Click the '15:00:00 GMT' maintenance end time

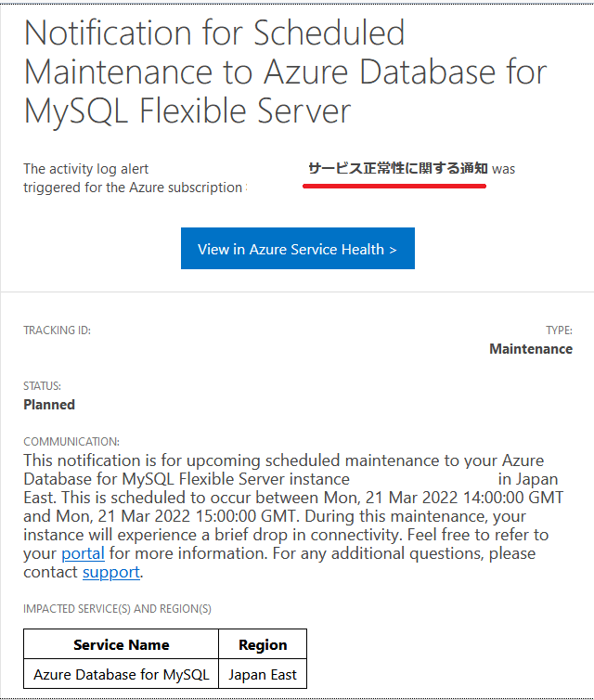pyautogui.click(x=246, y=516)
